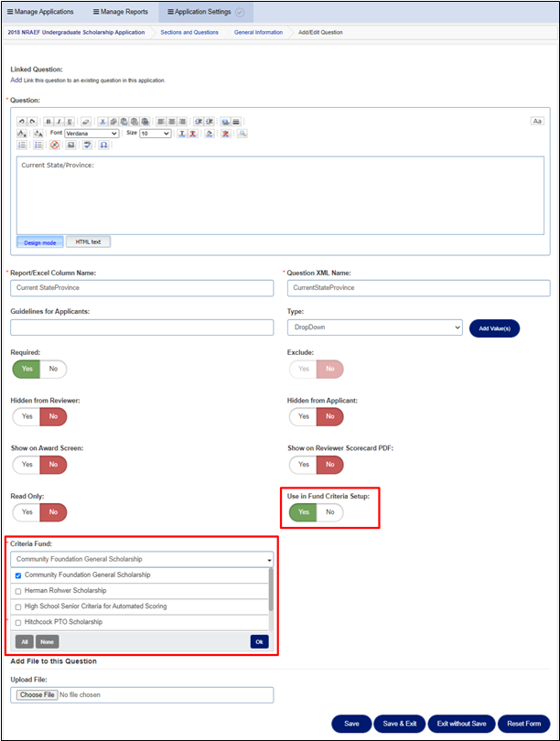560x741 pixels.
Task: Open the Type dropdown showing DropDown
Action: tap(374, 328)
